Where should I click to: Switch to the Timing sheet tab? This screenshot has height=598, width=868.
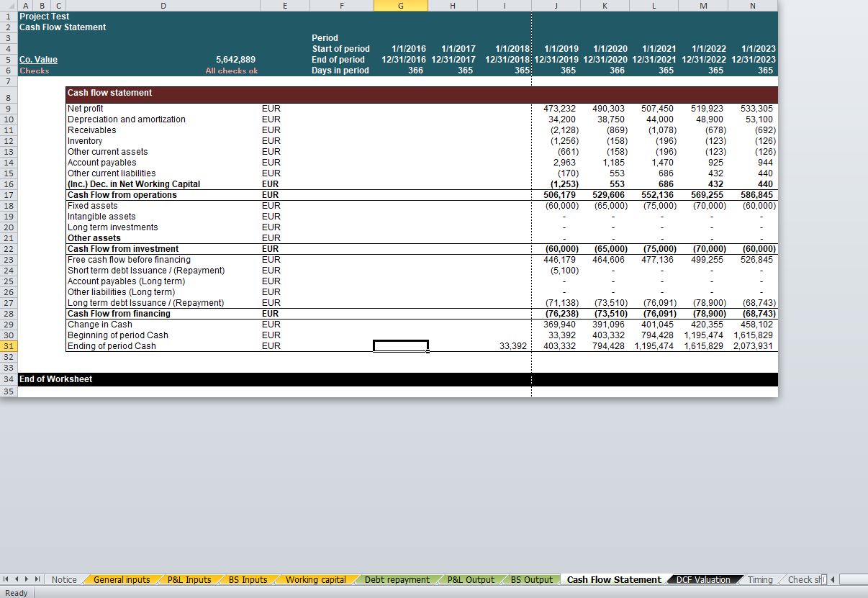pos(760,579)
